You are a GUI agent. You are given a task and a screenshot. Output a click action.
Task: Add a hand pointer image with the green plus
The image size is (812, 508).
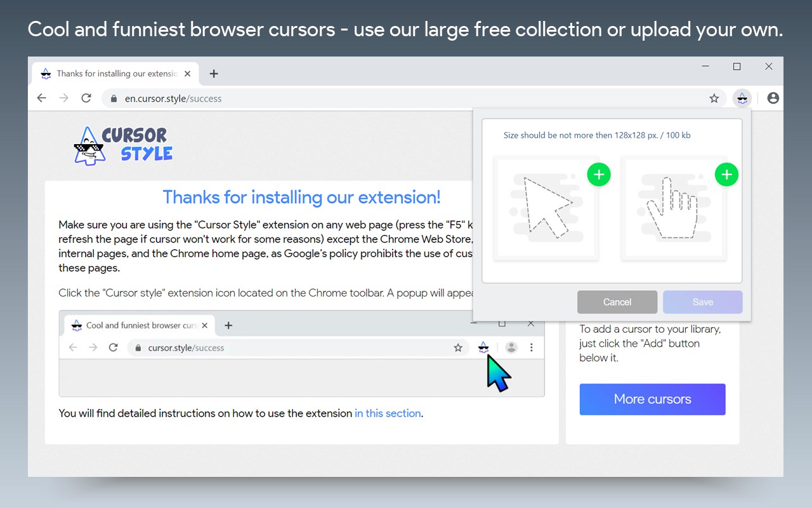[x=727, y=175]
